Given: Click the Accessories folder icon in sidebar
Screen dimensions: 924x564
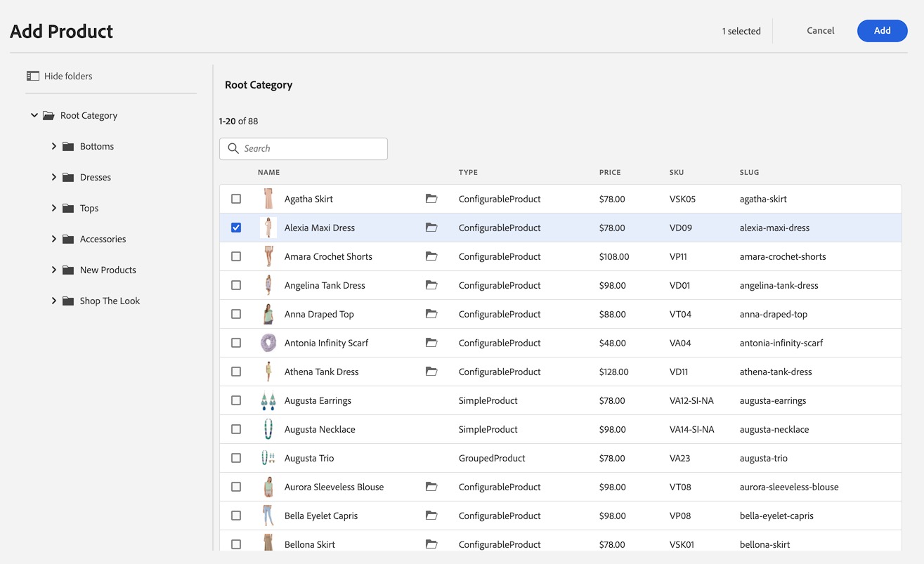Looking at the screenshot, I should (x=68, y=240).
